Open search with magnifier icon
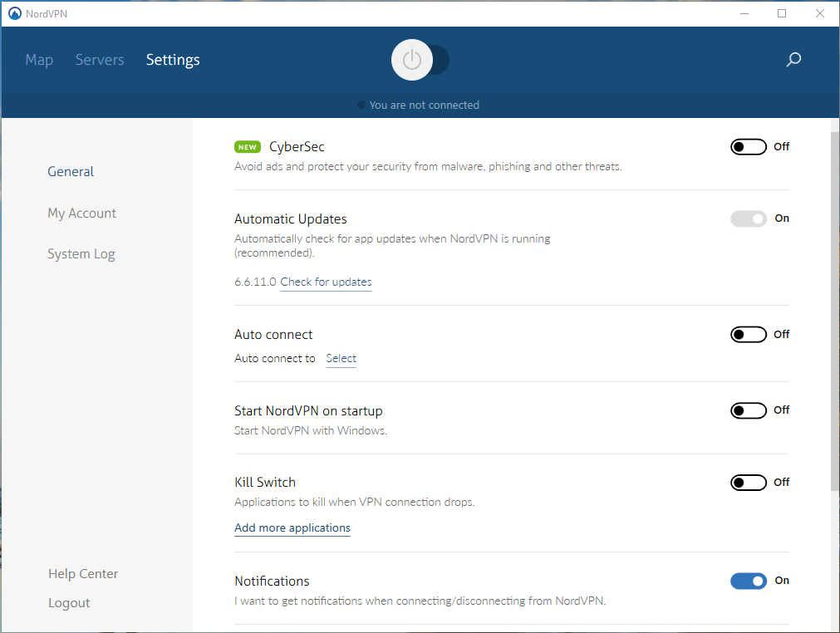Viewport: 840px width, 633px height. pyautogui.click(x=793, y=60)
